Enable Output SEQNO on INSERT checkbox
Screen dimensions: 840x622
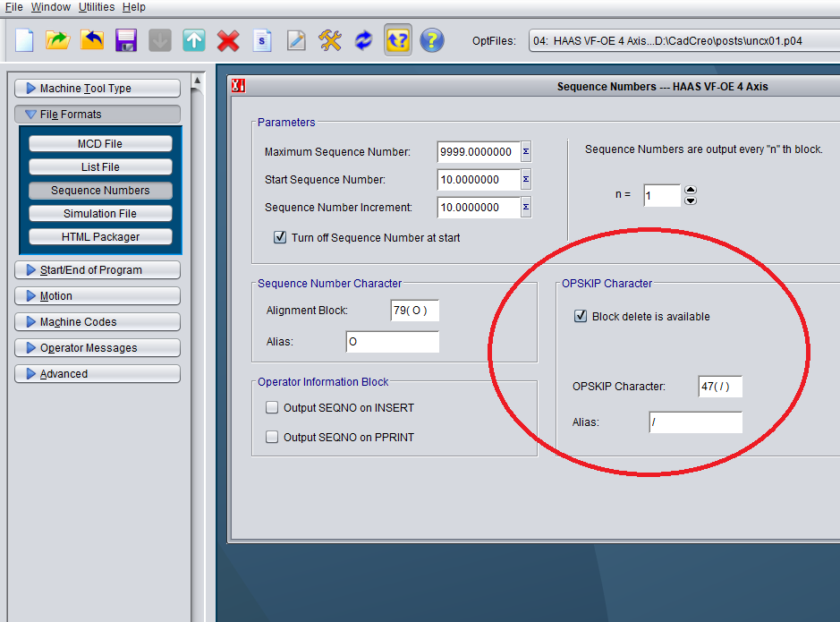(273, 408)
